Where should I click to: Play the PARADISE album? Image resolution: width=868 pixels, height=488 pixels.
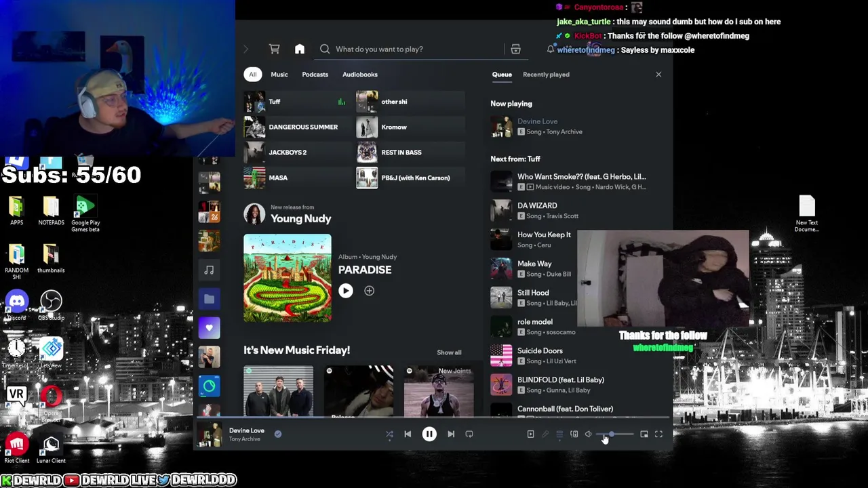point(346,291)
